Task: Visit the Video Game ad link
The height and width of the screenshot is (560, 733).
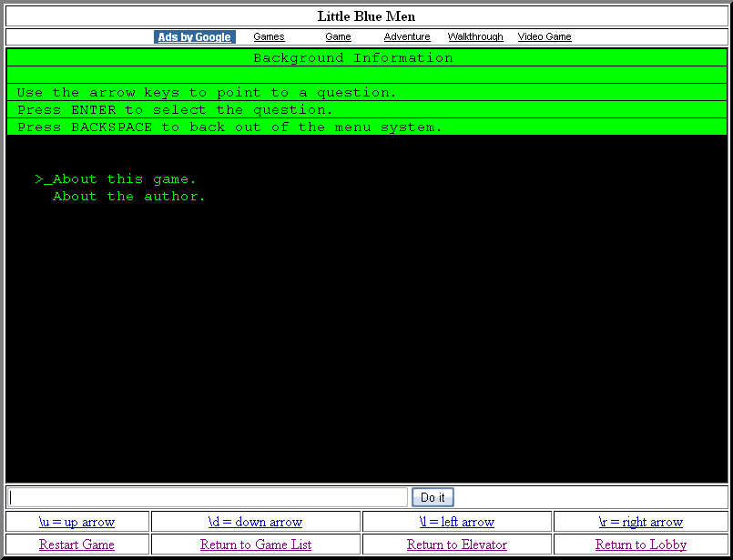Action: click(x=545, y=37)
